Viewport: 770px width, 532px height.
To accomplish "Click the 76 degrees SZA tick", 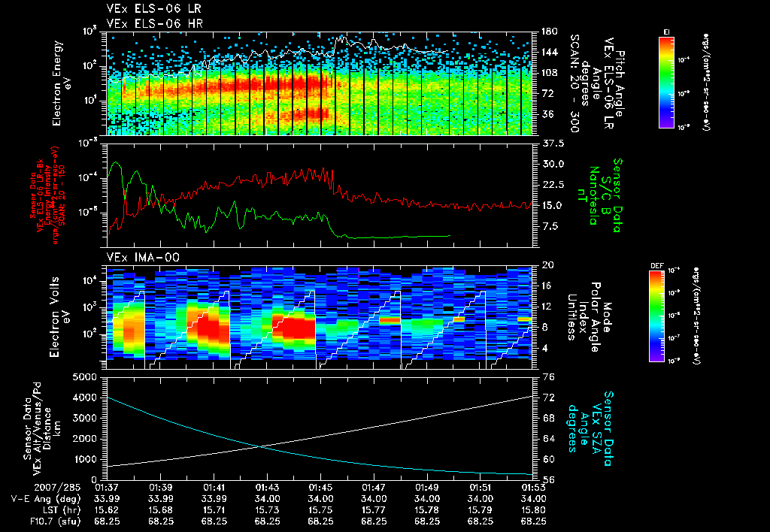I will tap(549, 377).
